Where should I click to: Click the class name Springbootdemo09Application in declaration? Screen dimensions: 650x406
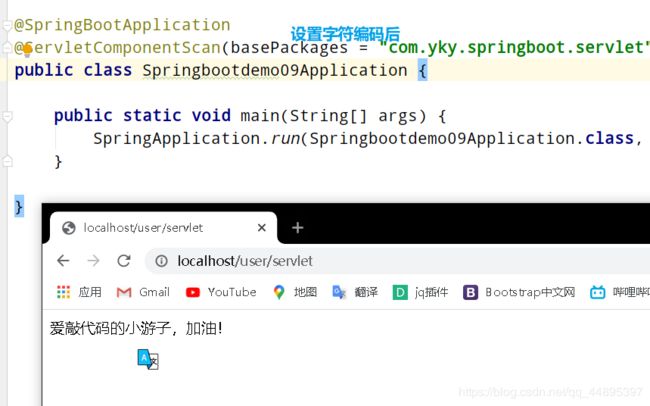[x=275, y=71]
